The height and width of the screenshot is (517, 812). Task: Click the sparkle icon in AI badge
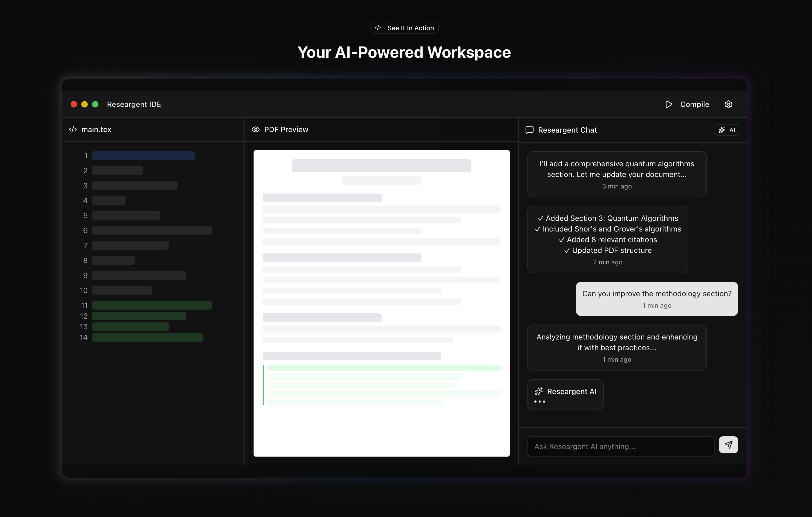tap(722, 130)
